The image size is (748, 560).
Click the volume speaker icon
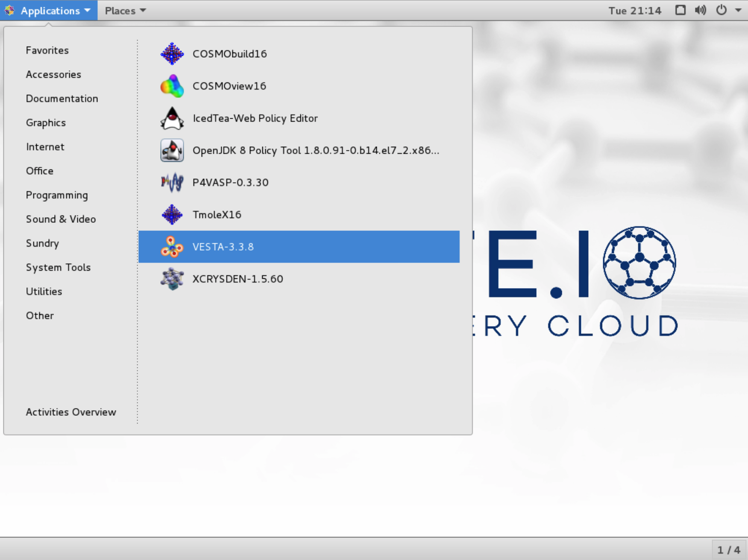pyautogui.click(x=700, y=10)
